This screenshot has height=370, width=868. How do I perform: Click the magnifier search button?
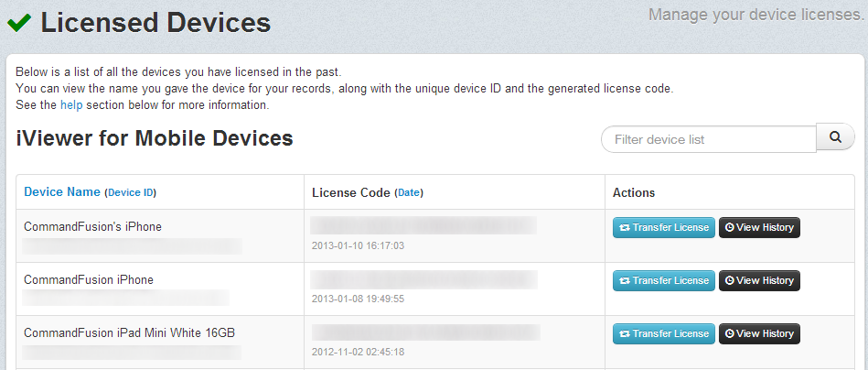click(835, 138)
